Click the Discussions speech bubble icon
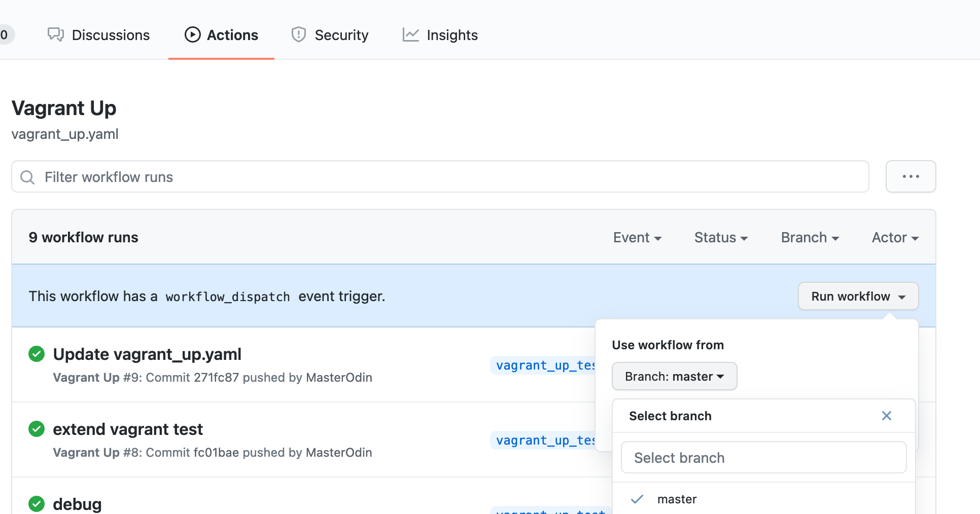Image resolution: width=980 pixels, height=514 pixels. click(56, 34)
